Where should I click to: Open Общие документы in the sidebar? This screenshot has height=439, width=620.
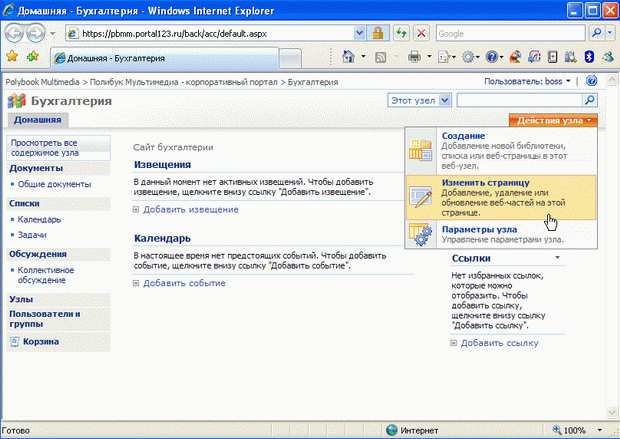click(55, 184)
